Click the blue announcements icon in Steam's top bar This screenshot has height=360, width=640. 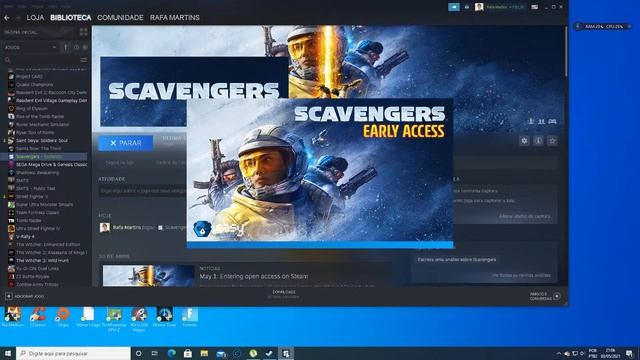coord(453,7)
